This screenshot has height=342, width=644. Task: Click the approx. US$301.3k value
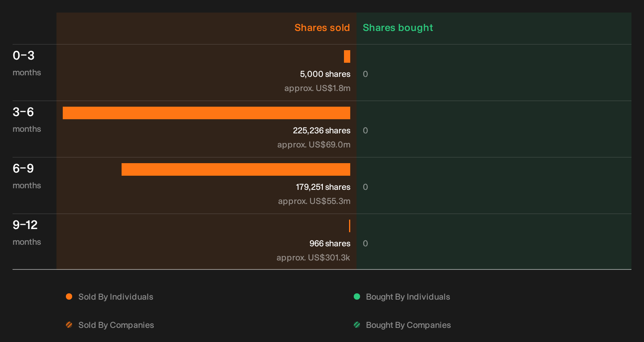click(x=313, y=258)
